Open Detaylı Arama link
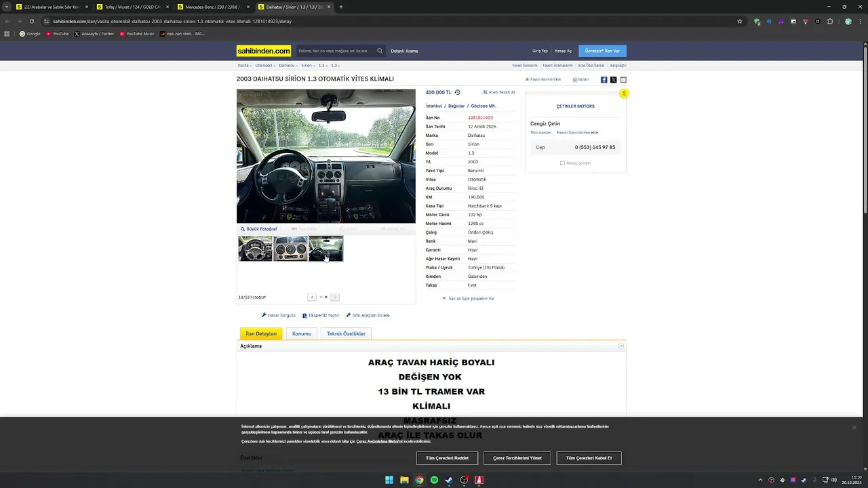 pyautogui.click(x=404, y=51)
